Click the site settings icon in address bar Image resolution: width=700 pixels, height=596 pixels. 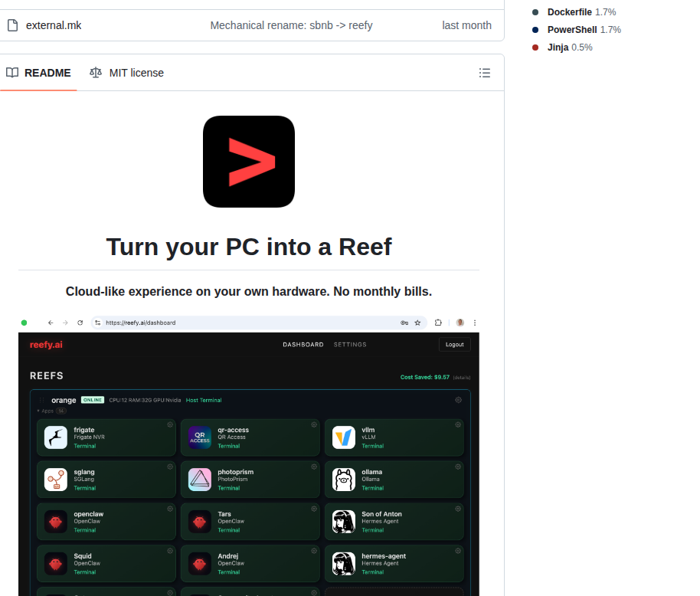[x=98, y=323]
